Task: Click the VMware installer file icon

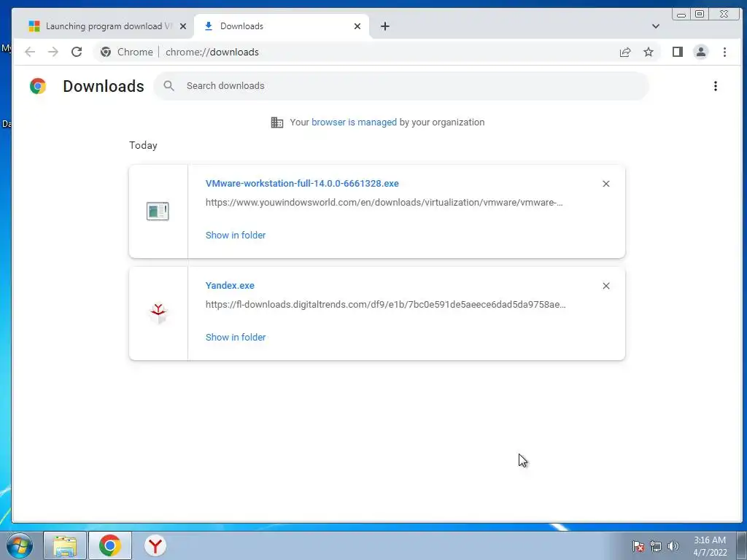Action: tap(158, 211)
